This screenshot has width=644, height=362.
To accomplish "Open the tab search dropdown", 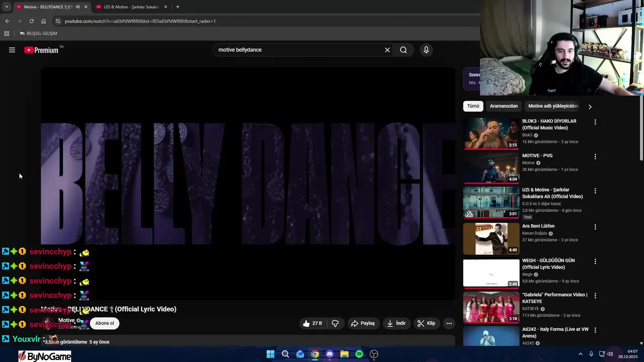I will click(7, 7).
